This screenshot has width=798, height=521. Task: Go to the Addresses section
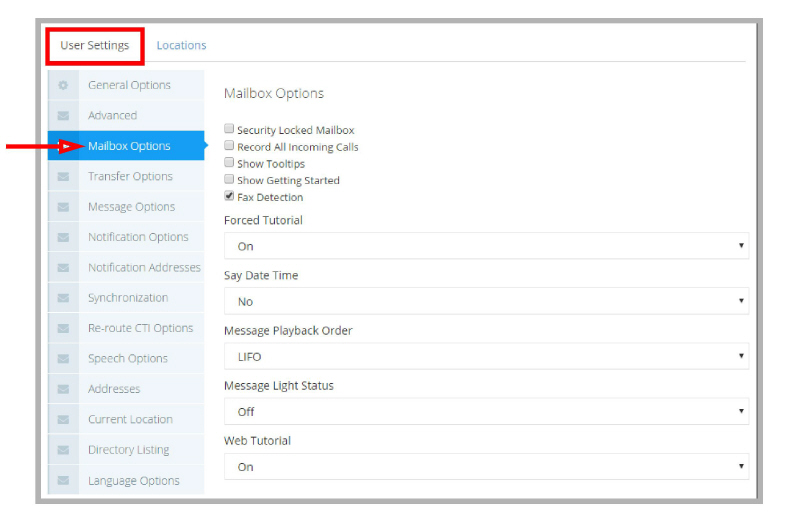click(126, 389)
